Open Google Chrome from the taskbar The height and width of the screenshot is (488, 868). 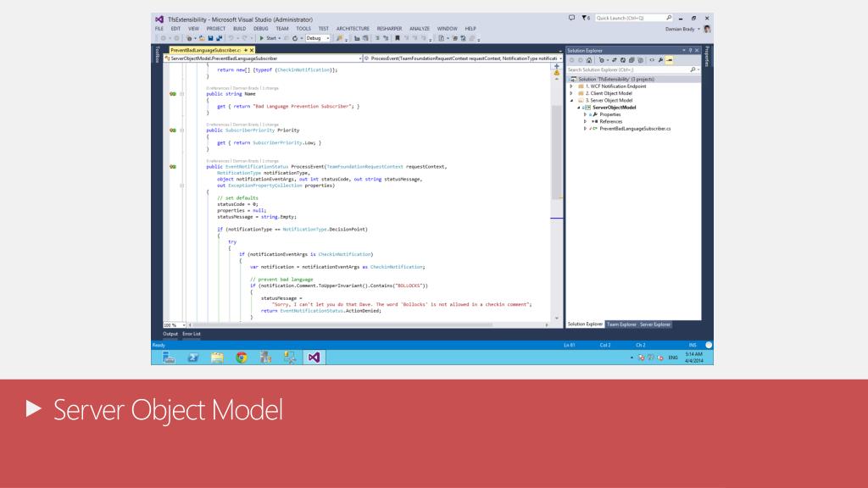tap(242, 358)
